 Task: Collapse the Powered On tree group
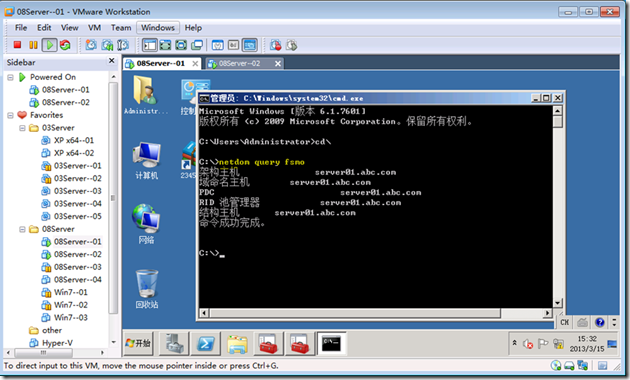coord(10,77)
